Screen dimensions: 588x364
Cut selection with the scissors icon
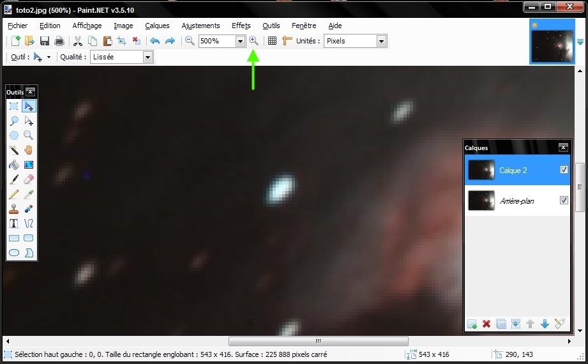(78, 41)
